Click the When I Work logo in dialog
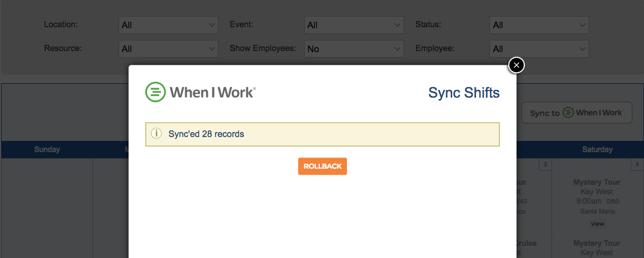644x258 pixels. [201, 92]
